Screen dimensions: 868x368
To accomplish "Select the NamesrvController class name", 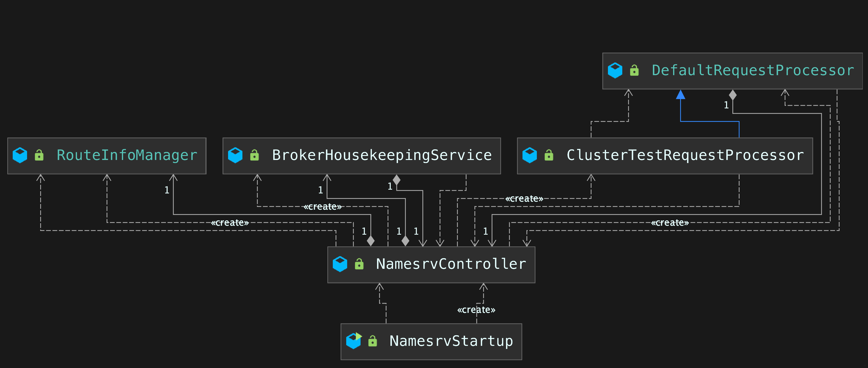I will tap(451, 264).
